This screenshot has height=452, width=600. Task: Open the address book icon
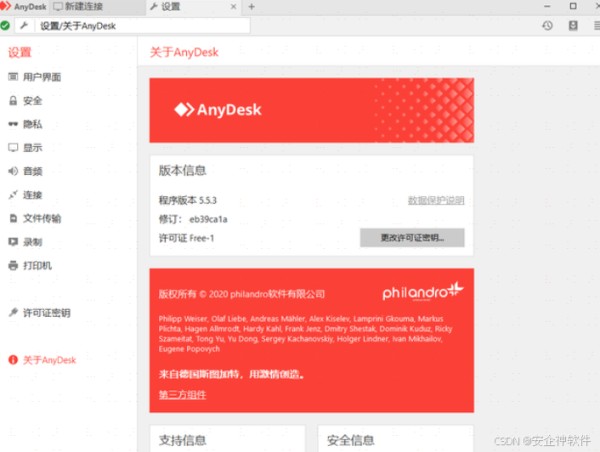pyautogui.click(x=573, y=26)
